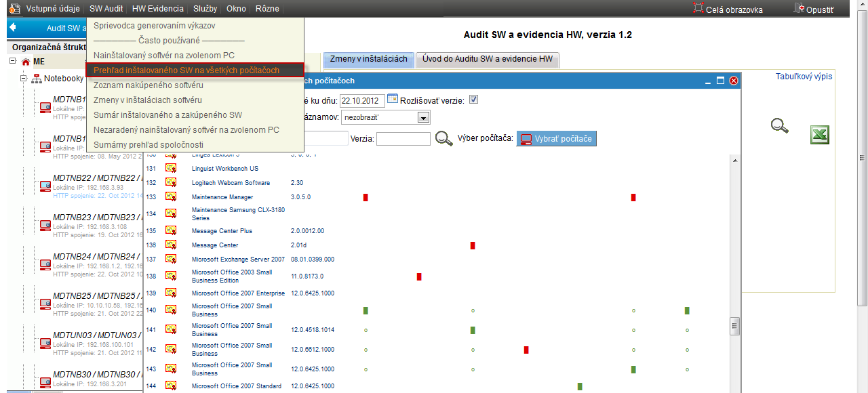Collapse the Notebooky tree node
868x393 pixels.
(x=23, y=78)
